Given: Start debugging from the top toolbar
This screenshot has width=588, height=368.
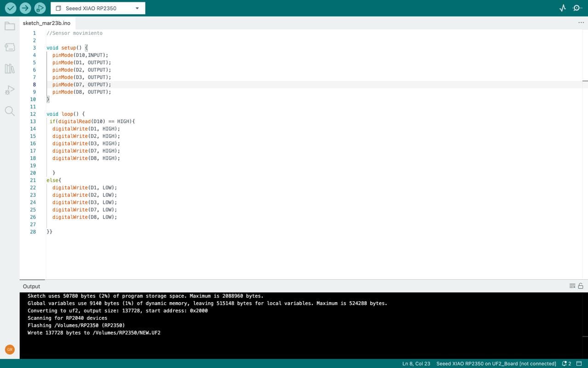Looking at the screenshot, I should pyautogui.click(x=40, y=8).
